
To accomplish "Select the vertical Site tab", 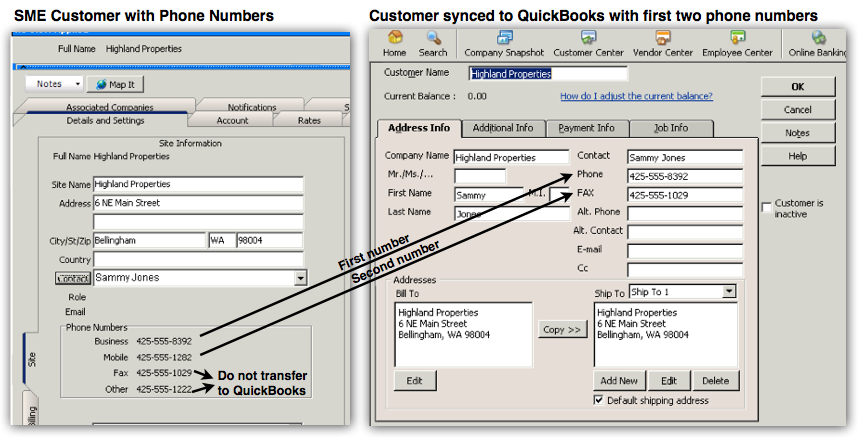I will 31,359.
